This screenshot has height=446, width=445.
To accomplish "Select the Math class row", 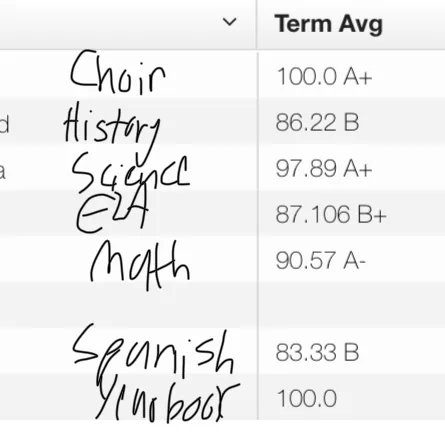I will [222, 259].
